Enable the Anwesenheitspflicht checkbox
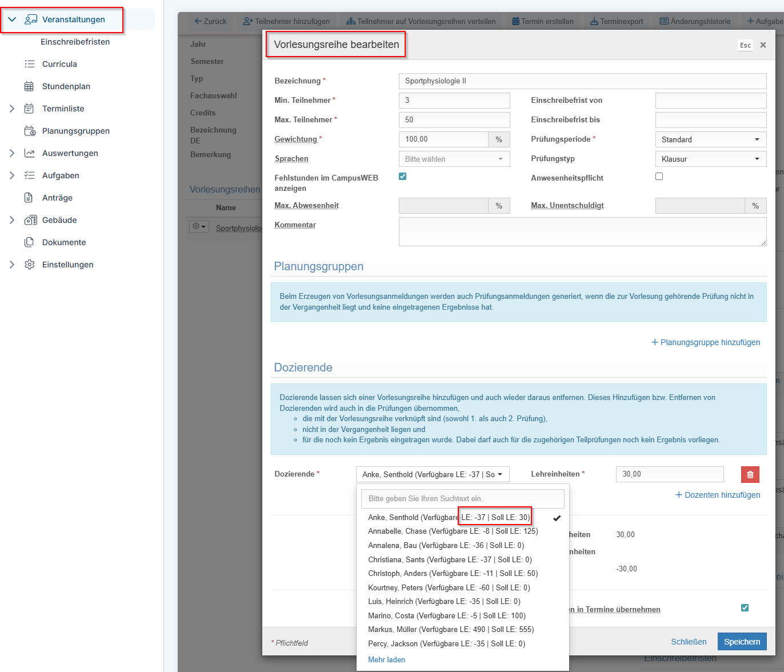The width and height of the screenshot is (784, 672). (x=659, y=176)
